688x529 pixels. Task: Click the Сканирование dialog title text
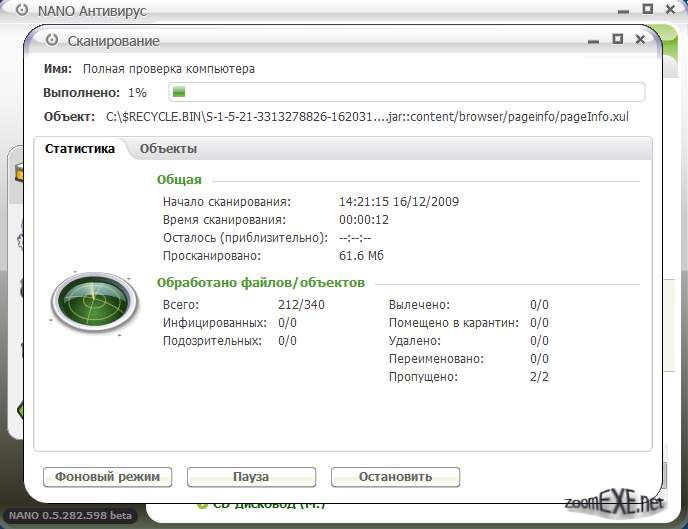[x=113, y=41]
